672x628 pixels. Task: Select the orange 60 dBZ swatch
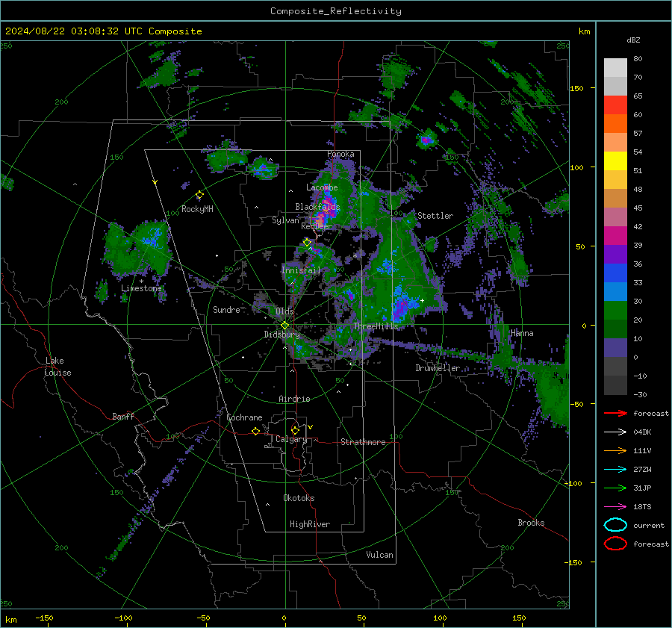(x=615, y=123)
